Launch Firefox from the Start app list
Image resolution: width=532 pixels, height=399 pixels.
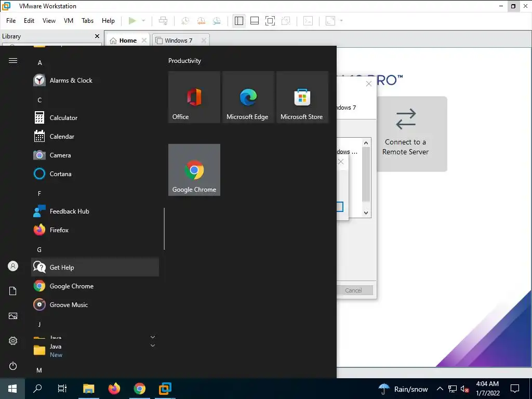click(95, 230)
